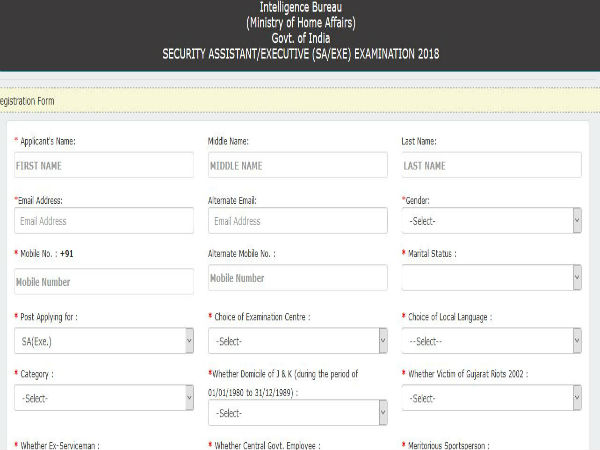Click the Registration Form section title

tap(27, 101)
